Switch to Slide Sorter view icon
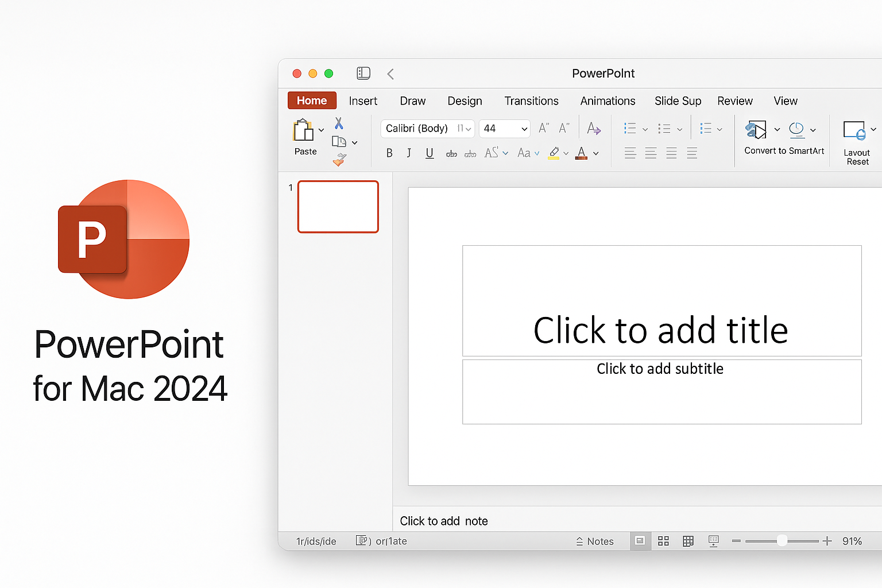This screenshot has width=882, height=588. point(663,540)
